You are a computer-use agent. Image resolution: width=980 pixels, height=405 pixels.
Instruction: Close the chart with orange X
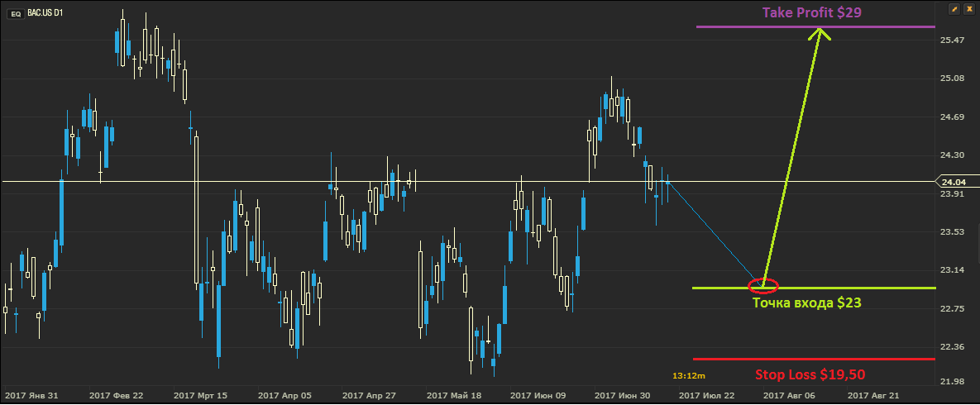point(969,8)
